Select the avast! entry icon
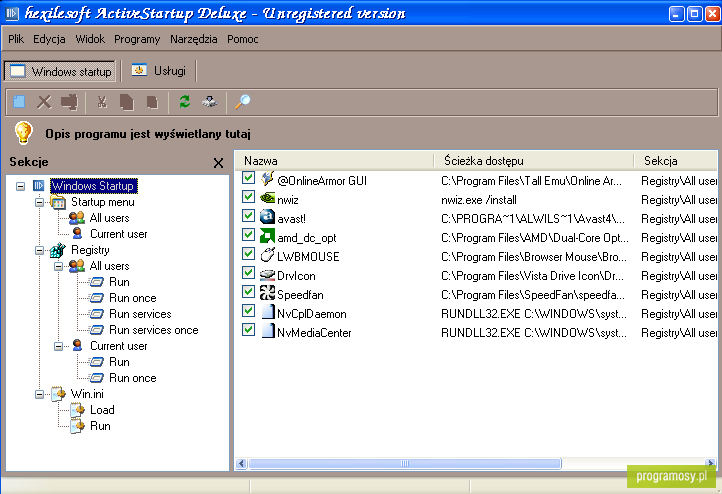This screenshot has width=722, height=494. coord(267,217)
